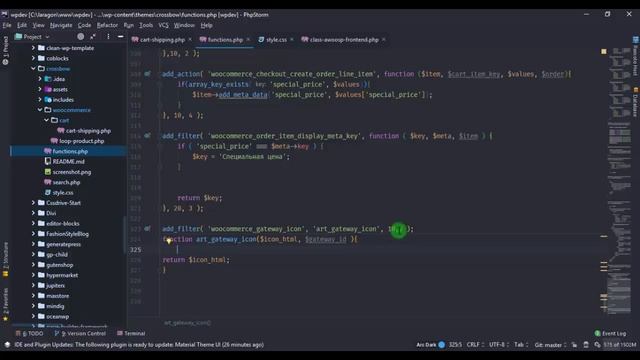
Task: Click the gutter icon beside the add_action line
Action: click(x=147, y=74)
